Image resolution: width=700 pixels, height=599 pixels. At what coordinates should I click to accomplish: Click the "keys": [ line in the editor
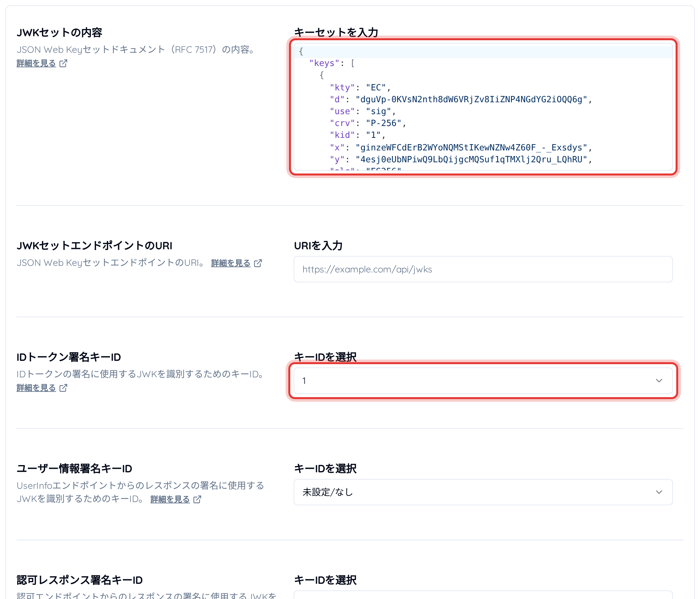click(x=332, y=63)
